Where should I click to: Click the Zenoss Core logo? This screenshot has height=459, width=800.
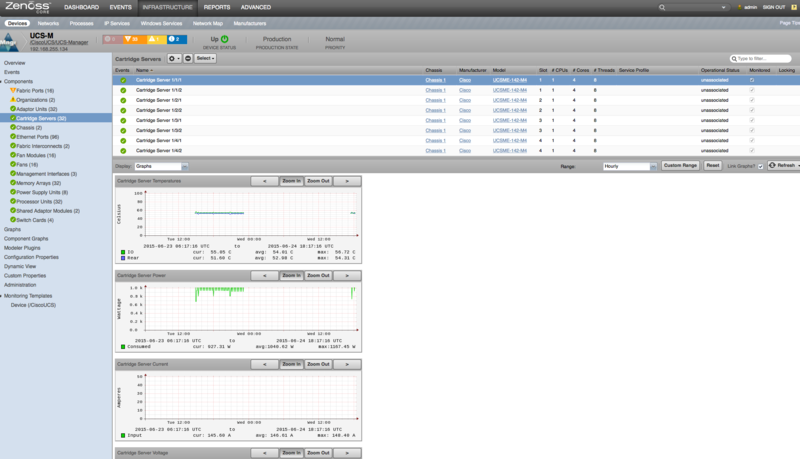click(x=28, y=7)
